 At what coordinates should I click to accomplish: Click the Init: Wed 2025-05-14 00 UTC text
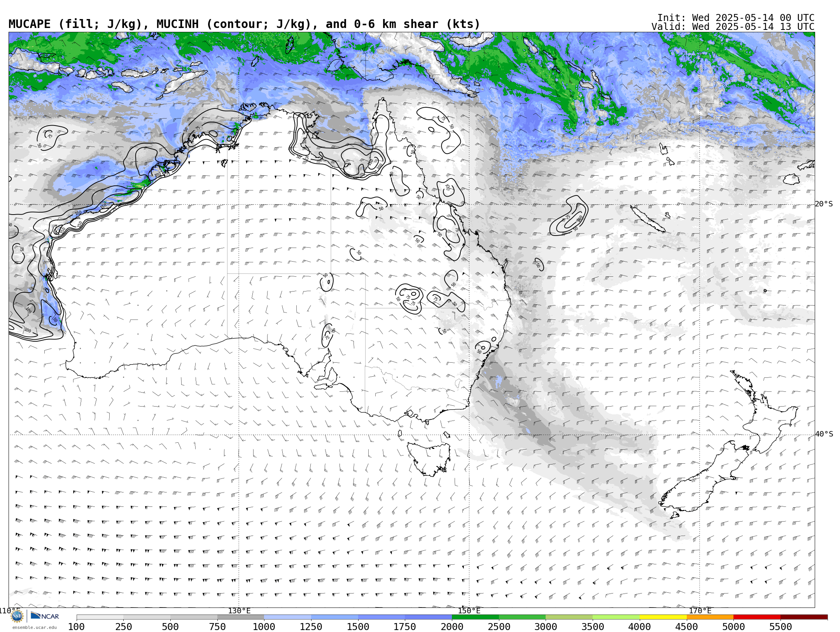(x=736, y=18)
